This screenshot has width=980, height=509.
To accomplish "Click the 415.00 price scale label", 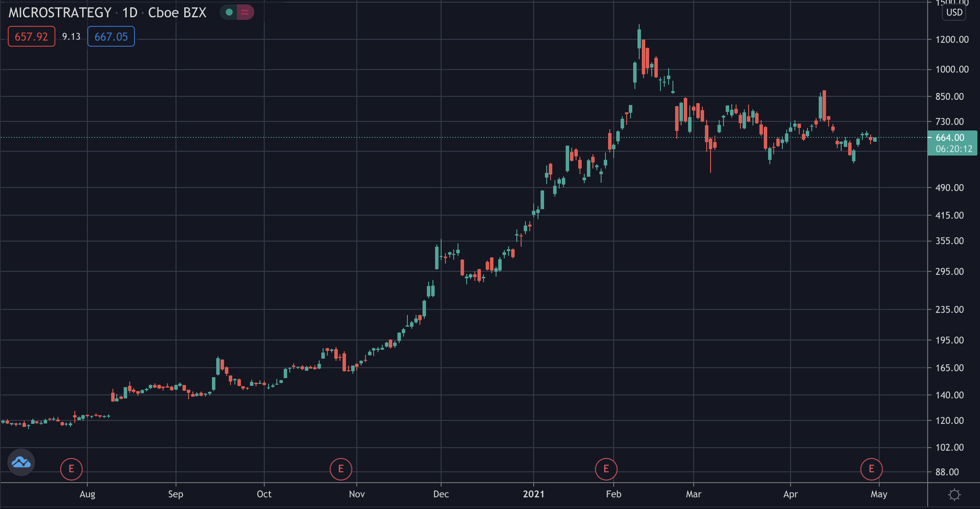I will tap(950, 216).
